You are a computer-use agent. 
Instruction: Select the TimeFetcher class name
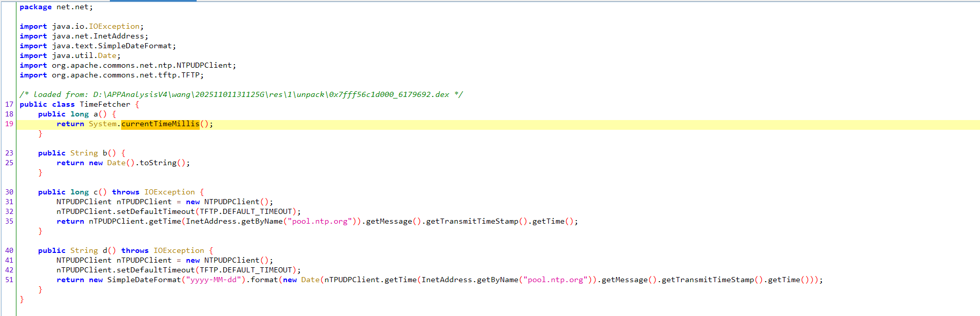pyautogui.click(x=105, y=105)
